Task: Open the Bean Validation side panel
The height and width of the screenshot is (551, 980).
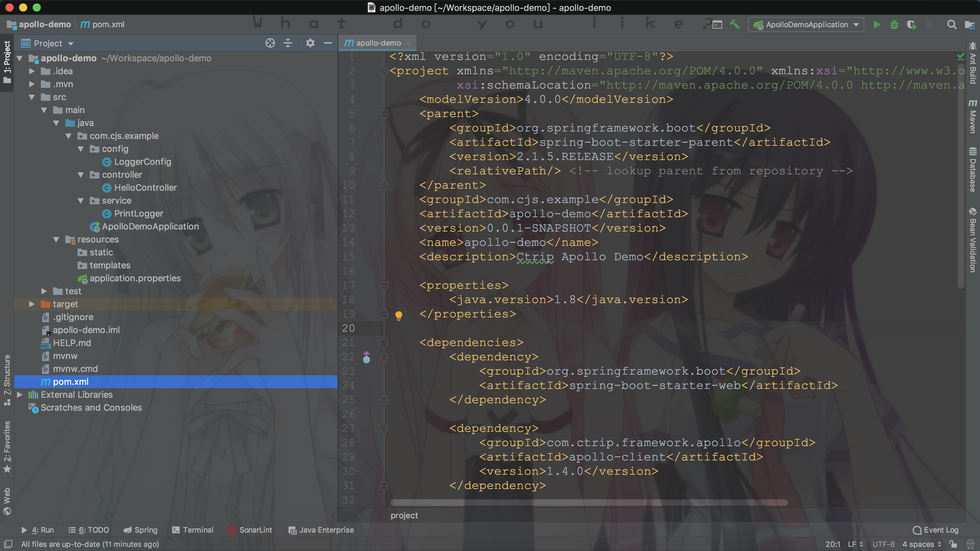Action: tap(973, 240)
